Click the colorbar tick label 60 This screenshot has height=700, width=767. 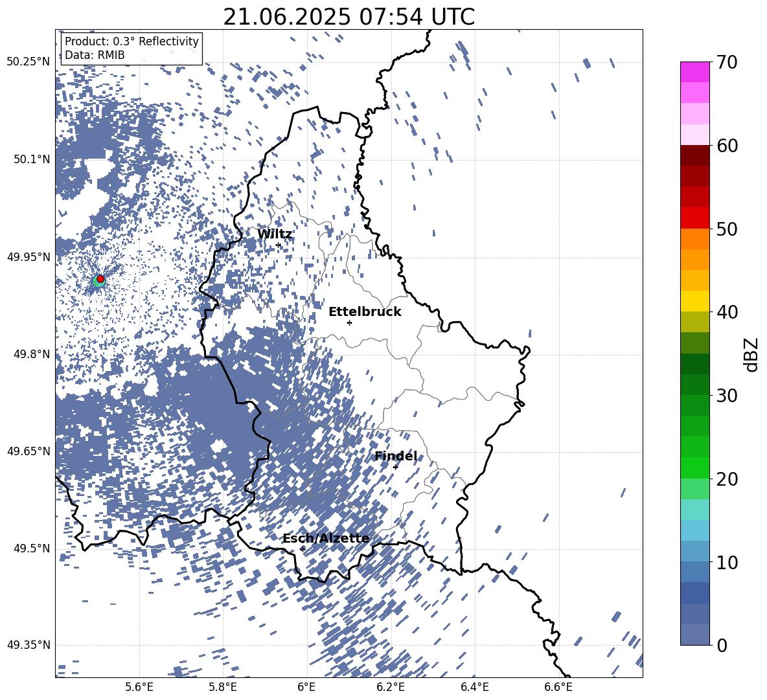[x=726, y=146]
